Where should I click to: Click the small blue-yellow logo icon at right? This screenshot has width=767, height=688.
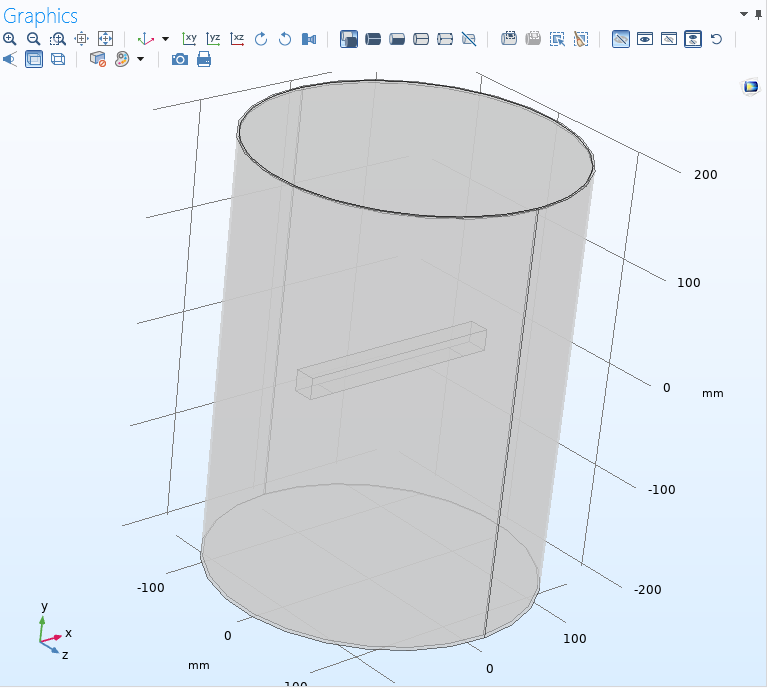pos(751,87)
